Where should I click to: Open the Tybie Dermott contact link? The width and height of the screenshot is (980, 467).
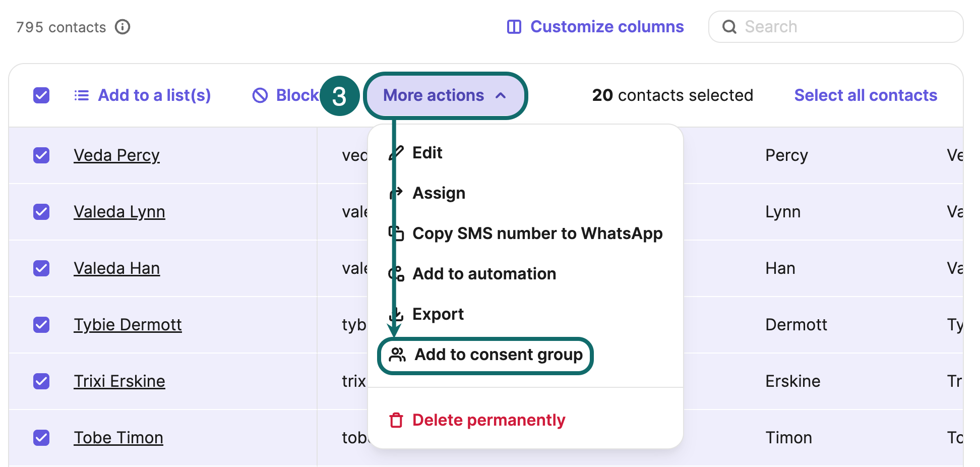coord(128,325)
